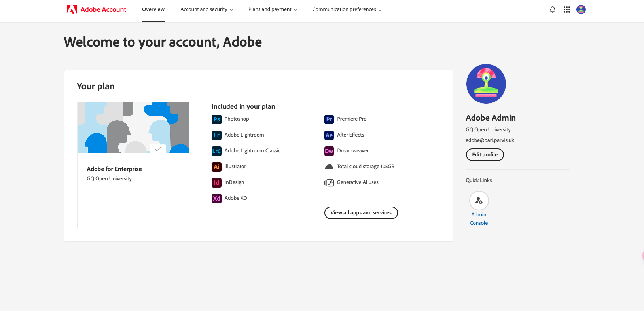Open the apps grid switcher
Screen dimensions: 644x311
click(x=567, y=9)
